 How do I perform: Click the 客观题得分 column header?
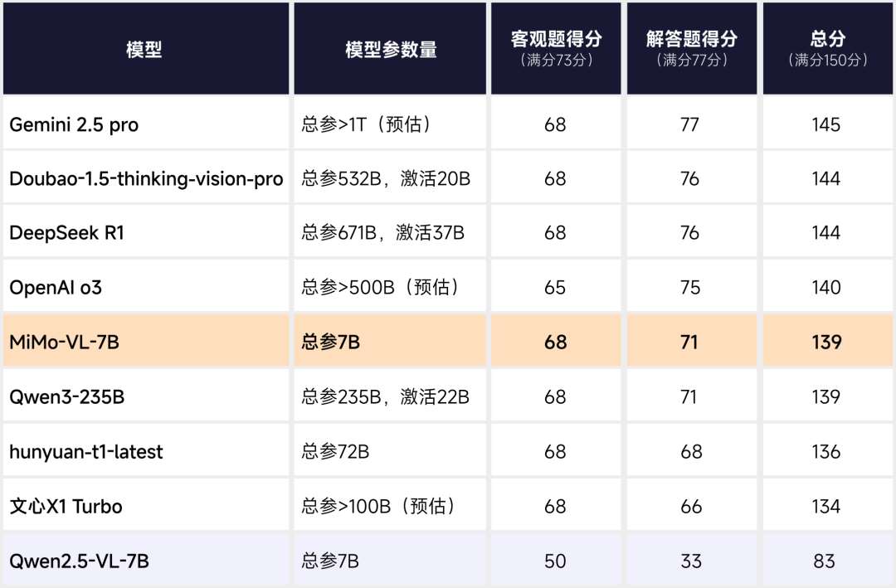click(x=556, y=49)
